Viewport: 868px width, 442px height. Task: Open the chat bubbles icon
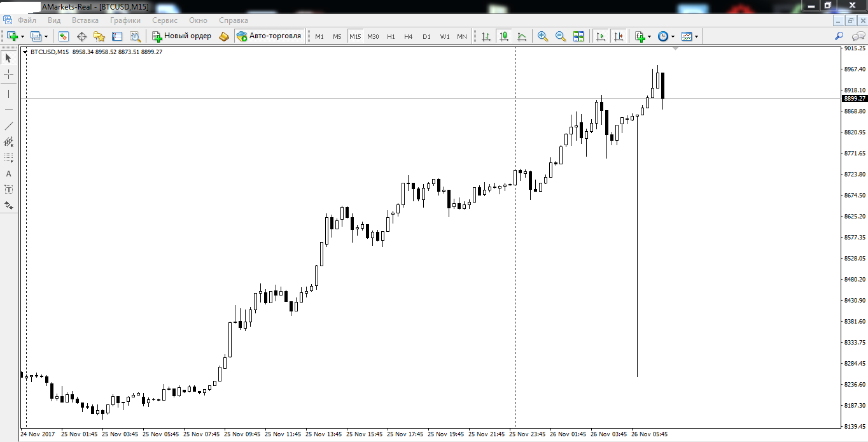(x=857, y=36)
